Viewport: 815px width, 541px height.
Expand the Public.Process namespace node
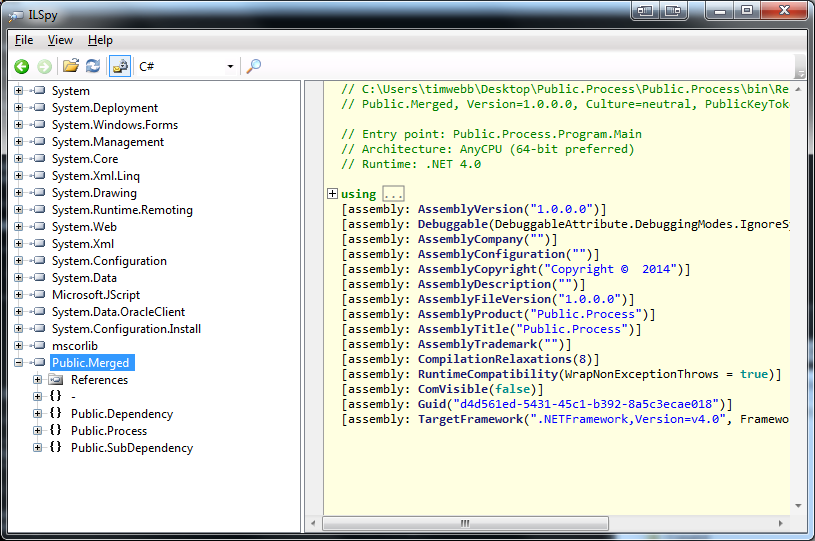pos(38,431)
